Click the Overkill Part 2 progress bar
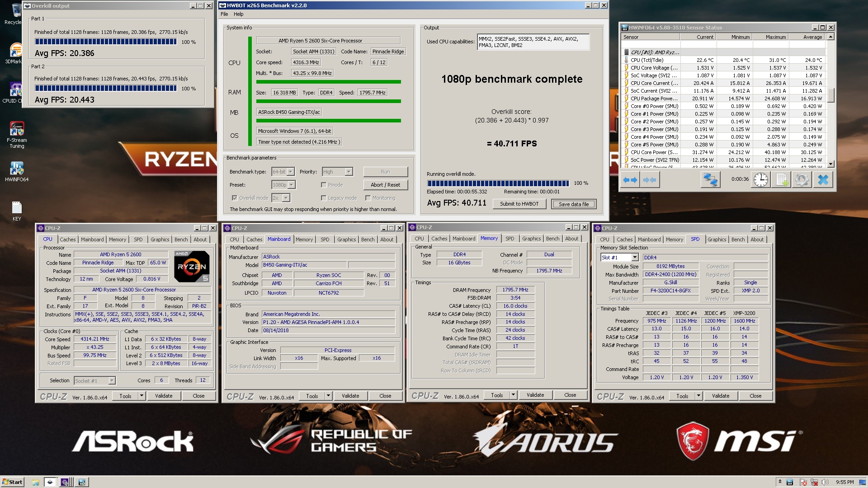The image size is (868, 488). tap(106, 89)
